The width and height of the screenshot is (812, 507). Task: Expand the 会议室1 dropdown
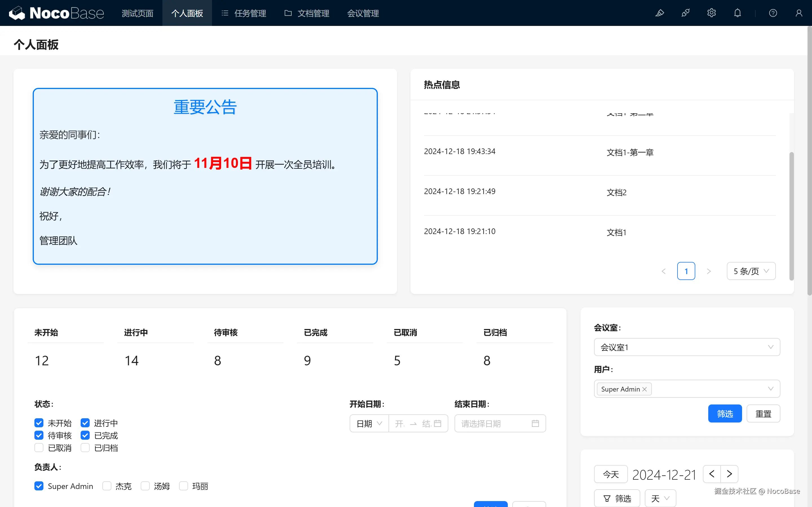(x=687, y=347)
